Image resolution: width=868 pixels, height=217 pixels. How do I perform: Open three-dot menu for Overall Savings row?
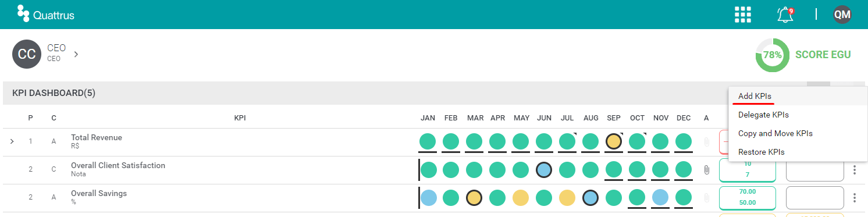point(855,198)
